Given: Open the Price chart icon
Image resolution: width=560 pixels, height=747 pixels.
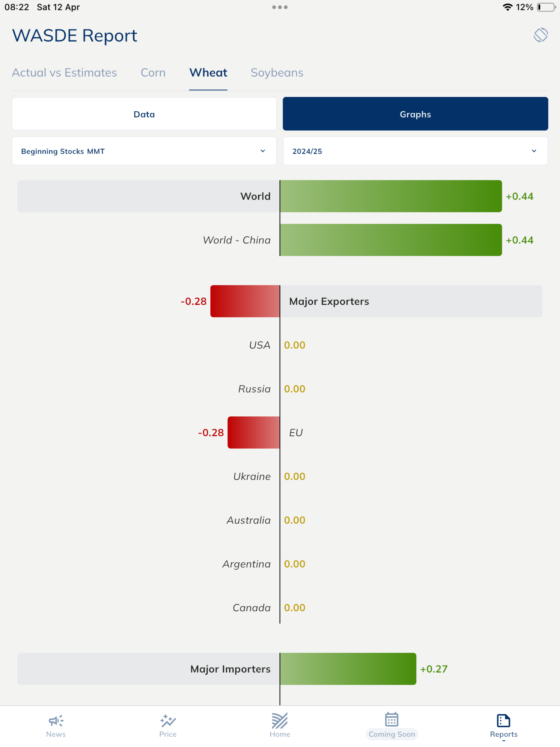Looking at the screenshot, I should pos(168,721).
